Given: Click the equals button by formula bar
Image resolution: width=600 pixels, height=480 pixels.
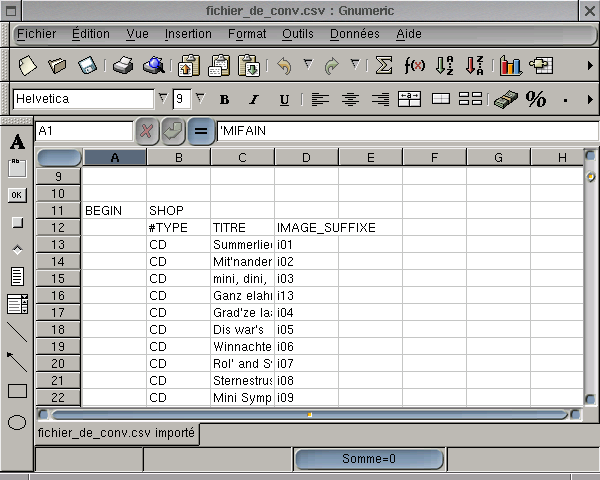Looking at the screenshot, I should point(200,131).
